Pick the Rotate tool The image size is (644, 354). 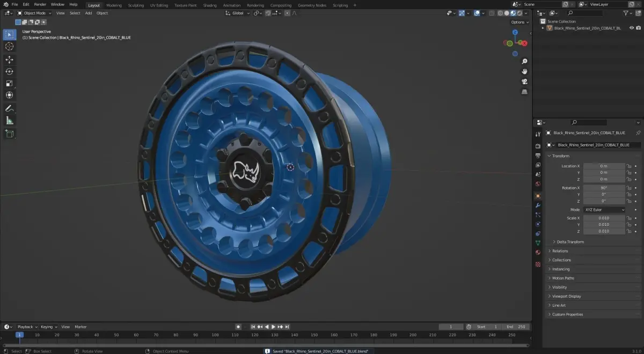tap(9, 71)
